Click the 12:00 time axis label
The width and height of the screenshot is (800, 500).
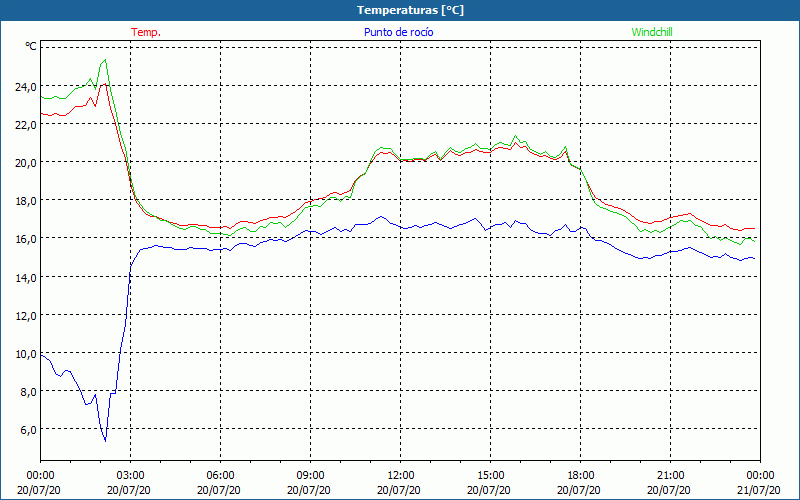click(x=401, y=476)
